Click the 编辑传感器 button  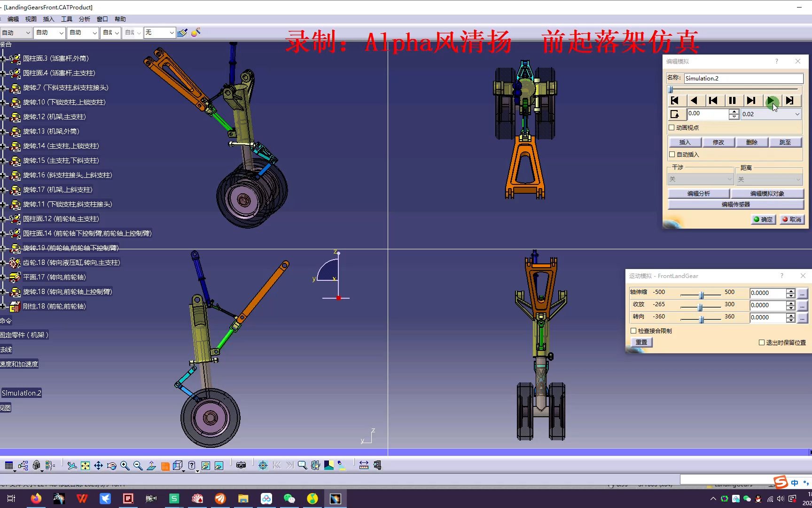(735, 204)
